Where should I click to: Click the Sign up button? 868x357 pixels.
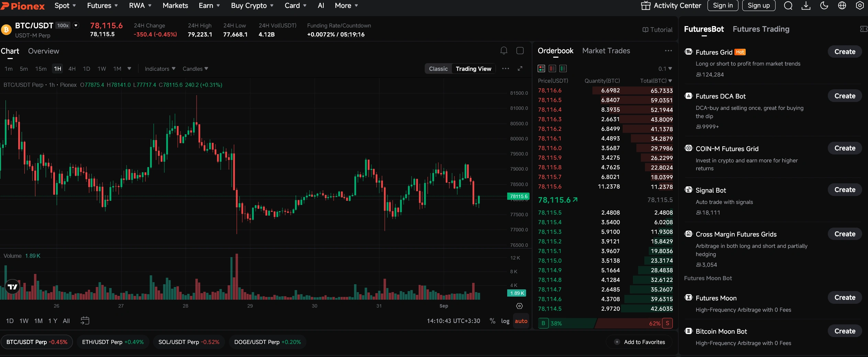click(x=759, y=5)
